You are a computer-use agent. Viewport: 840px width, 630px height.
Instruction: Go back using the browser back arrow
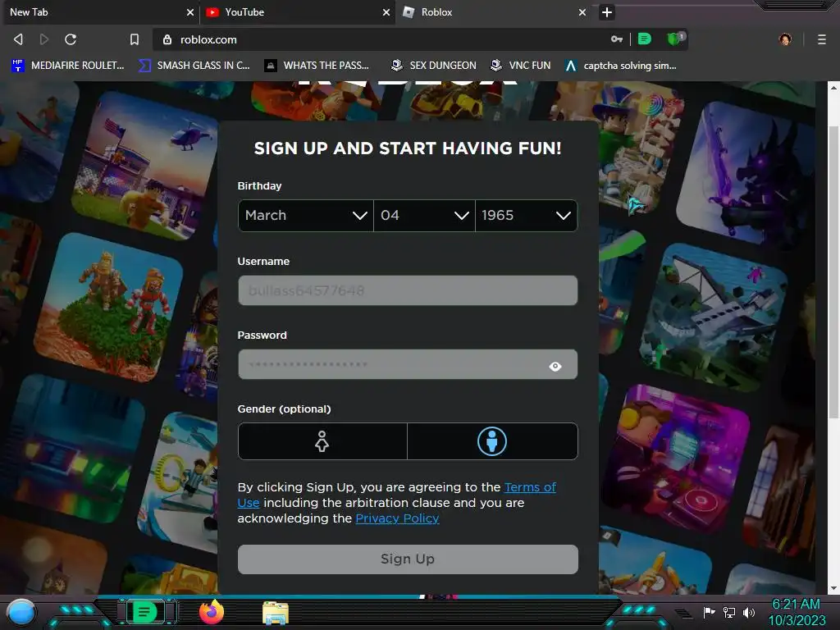[18, 39]
